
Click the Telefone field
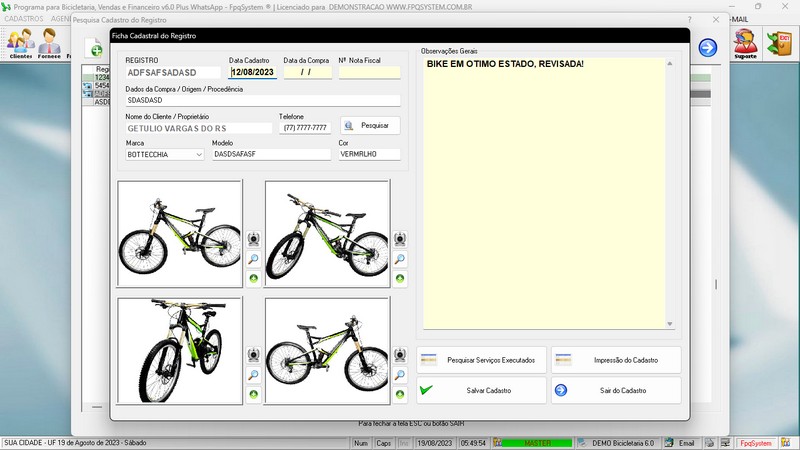[x=305, y=128]
